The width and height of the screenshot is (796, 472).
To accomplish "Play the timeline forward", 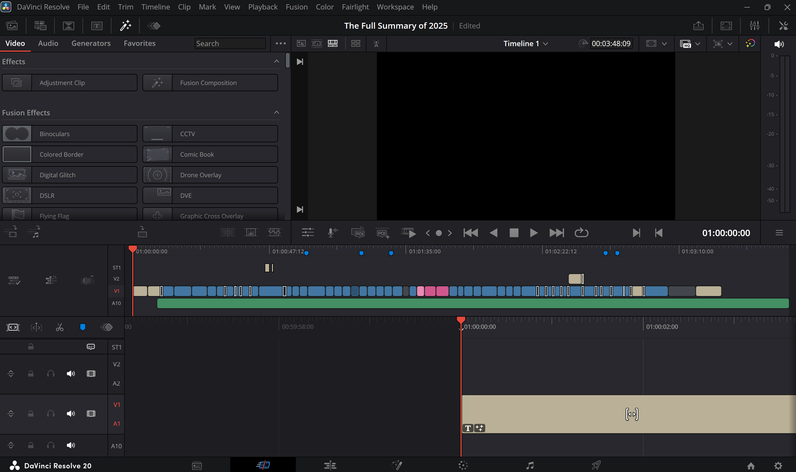I will pos(534,233).
